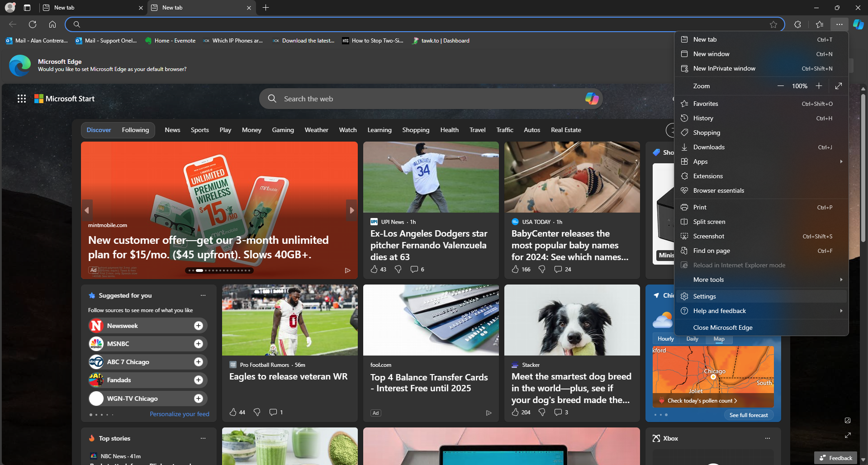Image resolution: width=868 pixels, height=465 pixels.
Task: Click the Settings and more ellipsis icon
Action: click(x=840, y=24)
